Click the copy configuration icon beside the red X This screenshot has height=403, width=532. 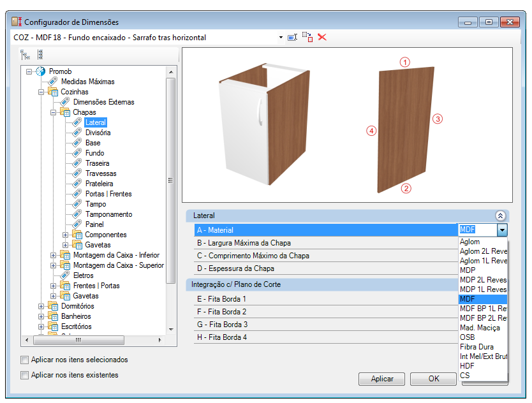[x=307, y=38]
